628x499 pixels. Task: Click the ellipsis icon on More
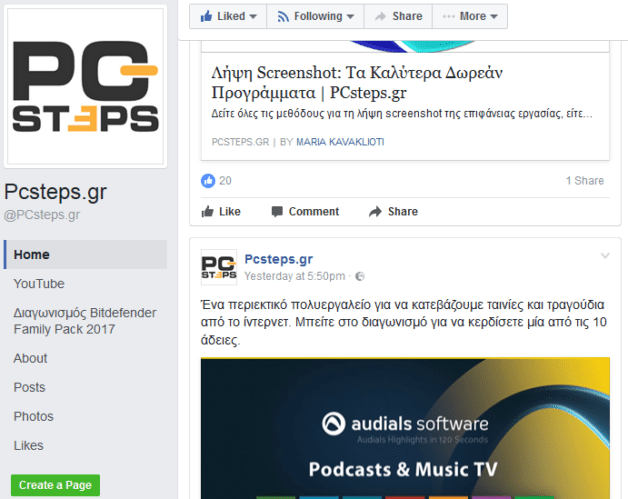point(449,16)
